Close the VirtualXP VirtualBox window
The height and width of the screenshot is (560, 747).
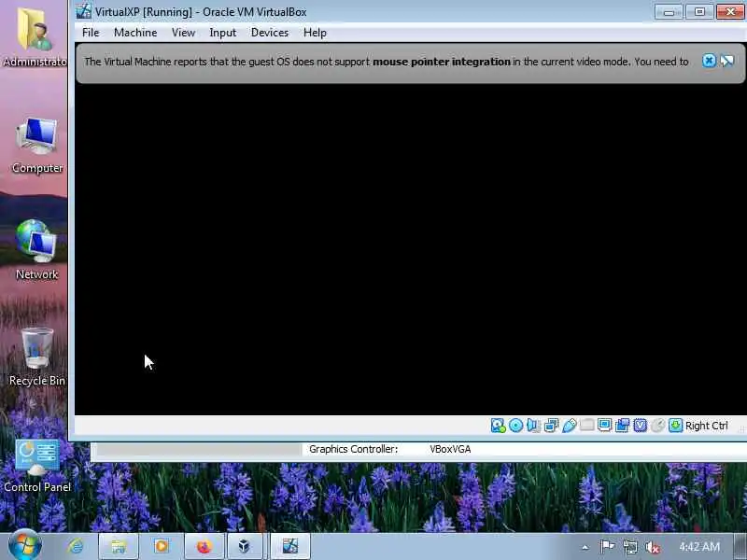(730, 11)
